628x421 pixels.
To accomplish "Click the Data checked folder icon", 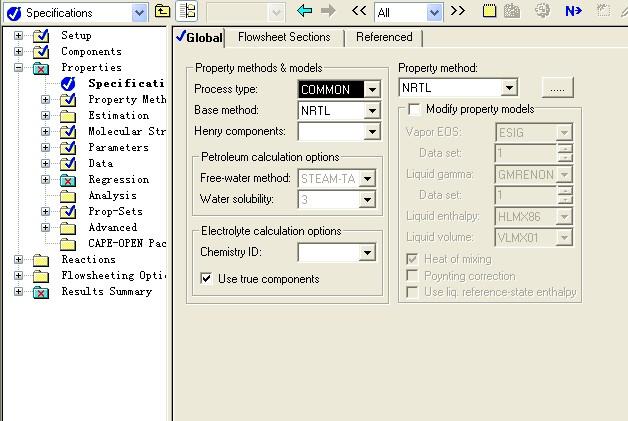I will [x=68, y=163].
